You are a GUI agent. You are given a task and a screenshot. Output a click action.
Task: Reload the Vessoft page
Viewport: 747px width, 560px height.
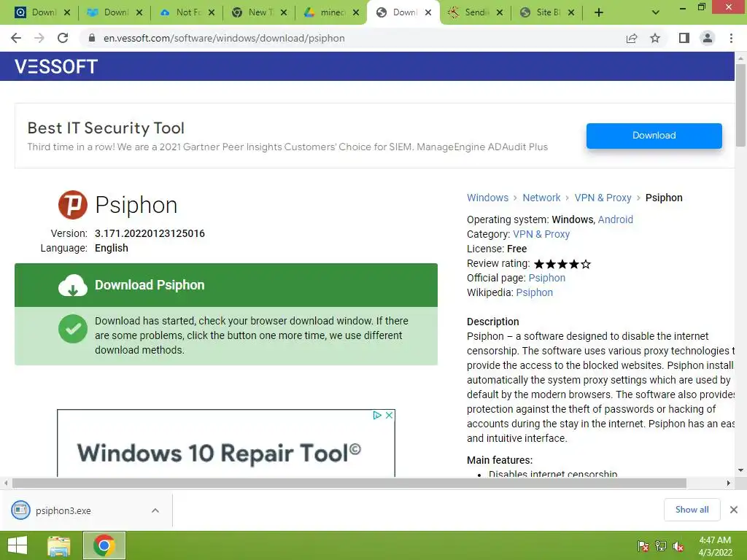(x=63, y=38)
